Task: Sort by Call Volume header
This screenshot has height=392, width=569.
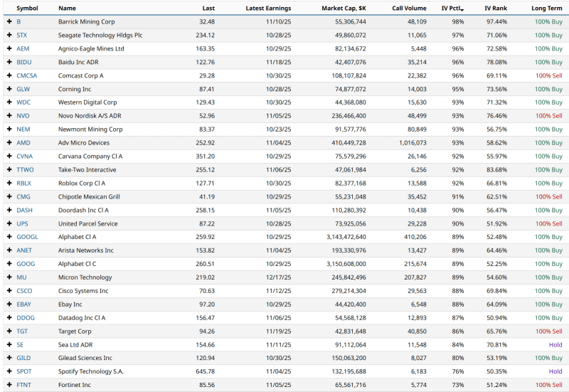Action: point(408,9)
